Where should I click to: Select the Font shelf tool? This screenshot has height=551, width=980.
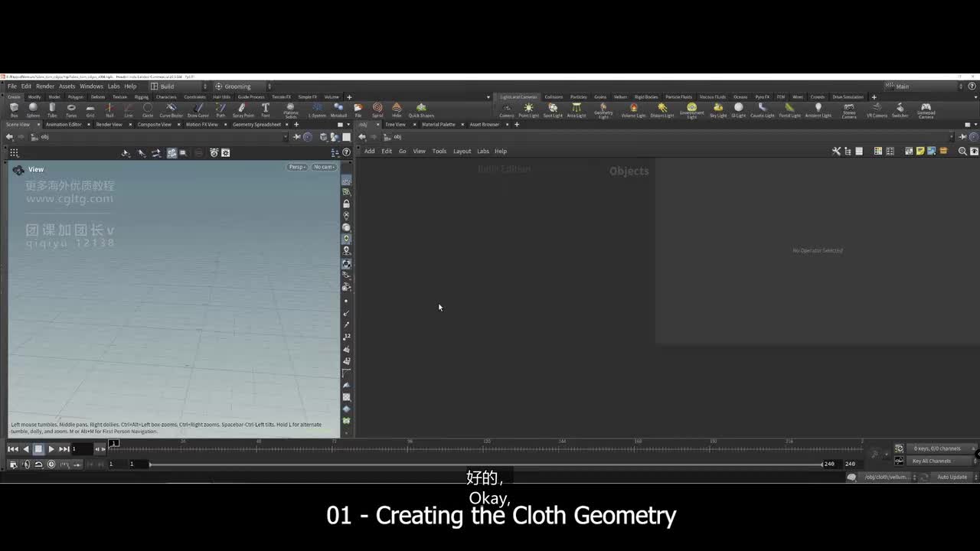266,110
